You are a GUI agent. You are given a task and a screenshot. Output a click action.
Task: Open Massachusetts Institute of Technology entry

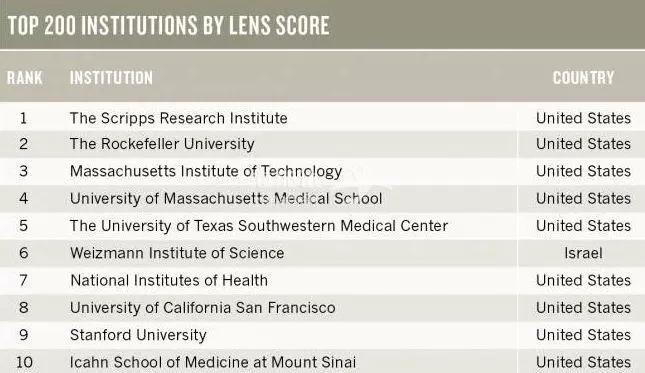click(x=206, y=171)
